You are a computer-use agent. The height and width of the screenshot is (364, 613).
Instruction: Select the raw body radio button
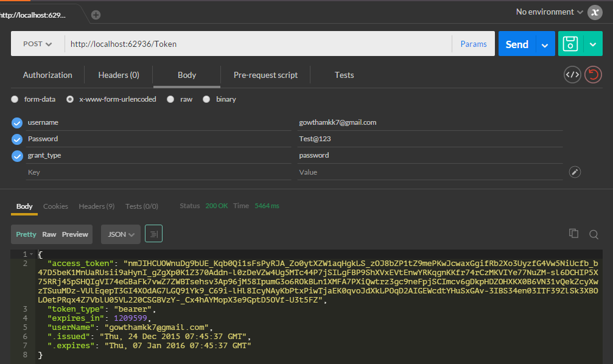pyautogui.click(x=171, y=99)
